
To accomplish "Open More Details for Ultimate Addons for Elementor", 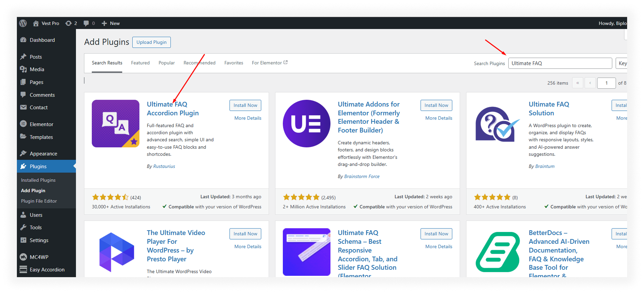I will click(x=439, y=118).
